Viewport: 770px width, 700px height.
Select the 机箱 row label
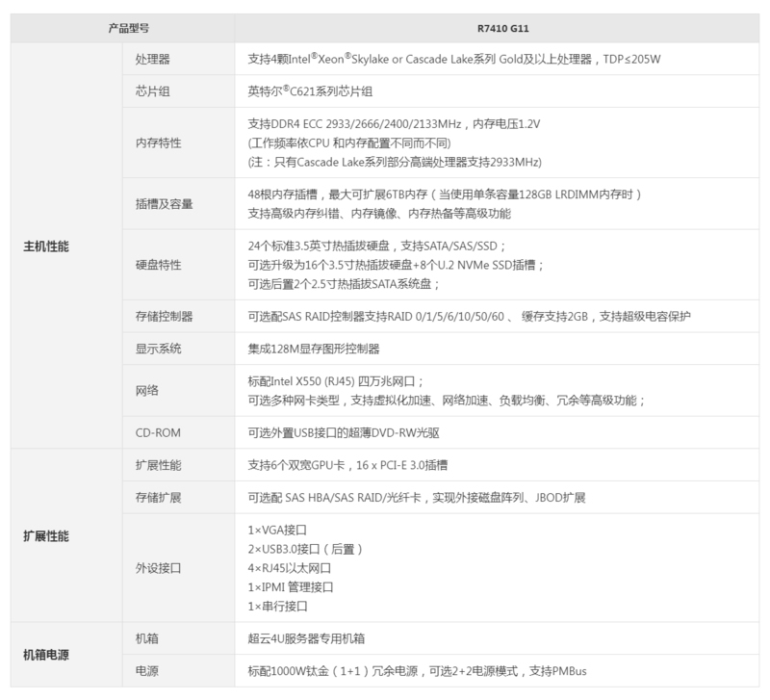tap(147, 638)
